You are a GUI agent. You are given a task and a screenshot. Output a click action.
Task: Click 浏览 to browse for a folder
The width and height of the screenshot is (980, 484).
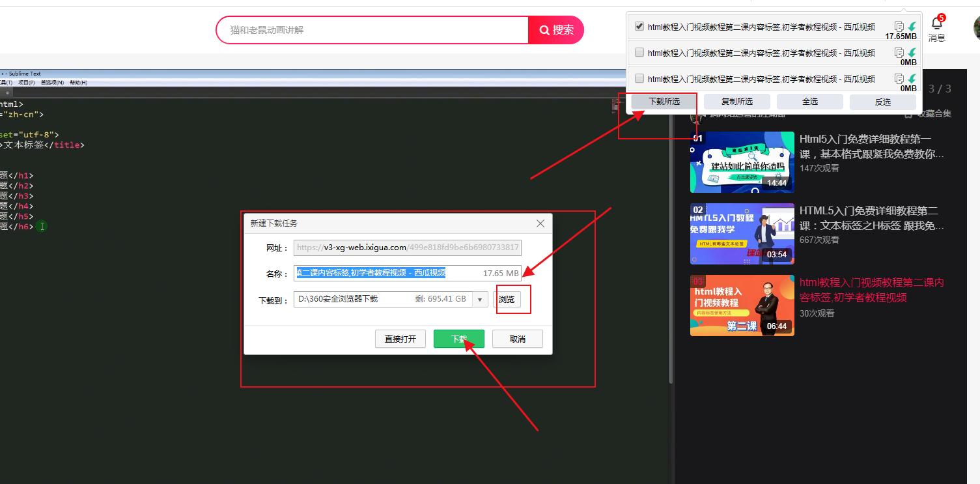pos(507,300)
